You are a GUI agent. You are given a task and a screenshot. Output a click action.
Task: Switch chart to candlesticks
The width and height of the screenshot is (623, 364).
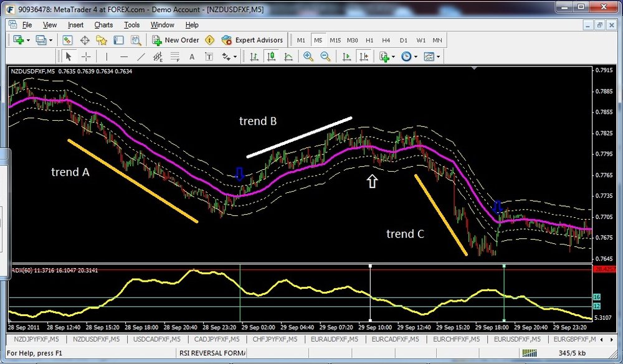272,57
